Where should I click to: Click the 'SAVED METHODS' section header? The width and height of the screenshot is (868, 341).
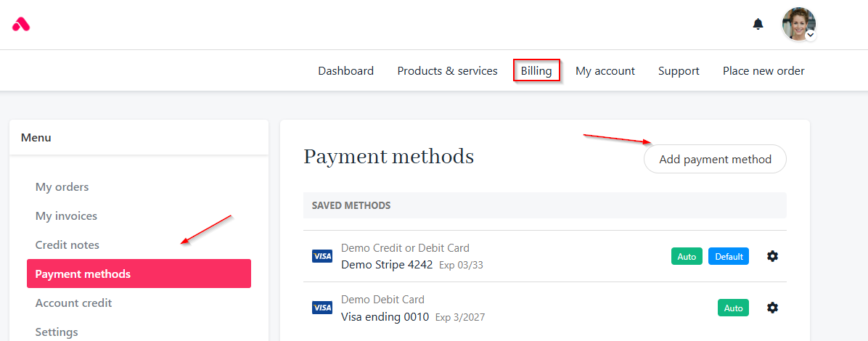(351, 205)
